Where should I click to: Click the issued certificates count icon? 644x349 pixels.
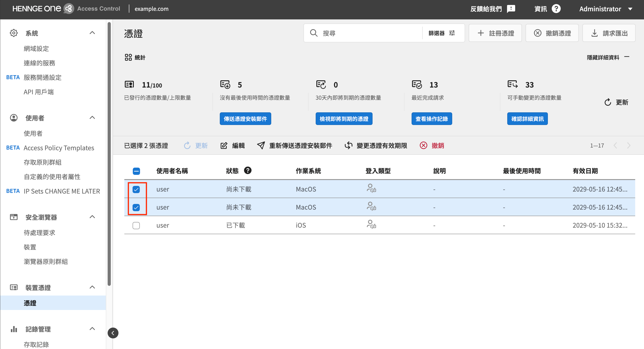[x=130, y=85]
